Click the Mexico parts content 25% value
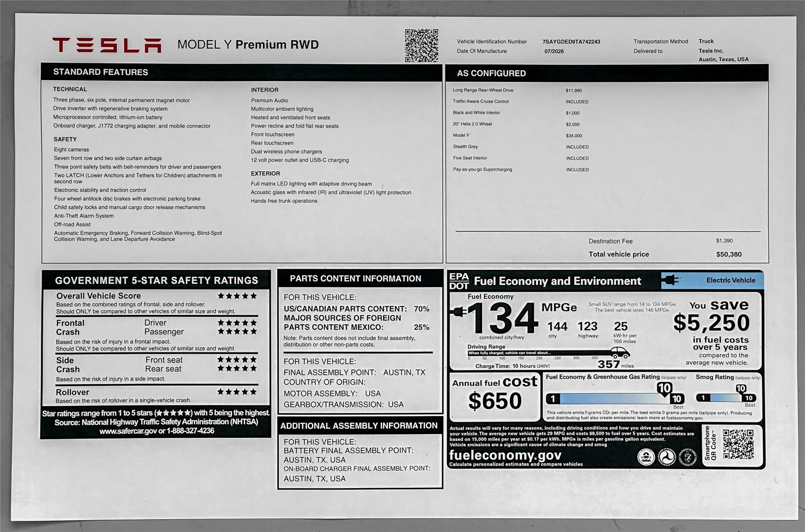 tap(421, 327)
